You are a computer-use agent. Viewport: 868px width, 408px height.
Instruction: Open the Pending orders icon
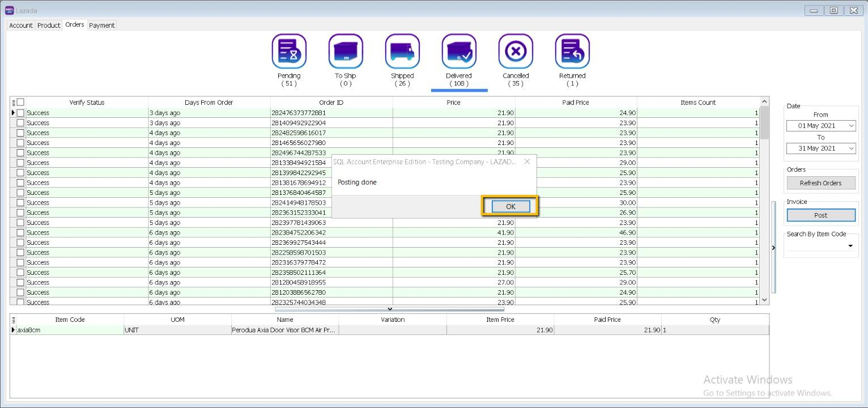pos(289,51)
